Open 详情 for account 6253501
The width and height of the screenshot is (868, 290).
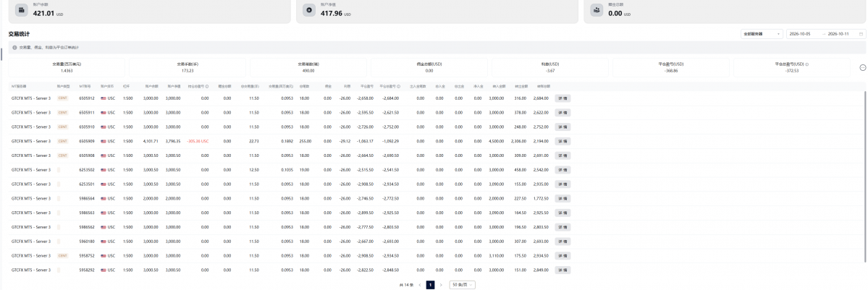[563, 184]
